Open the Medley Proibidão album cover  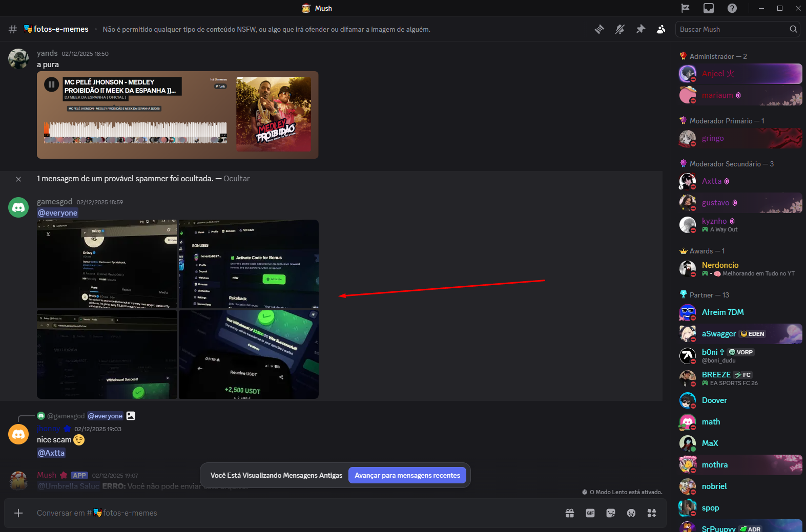[274, 114]
